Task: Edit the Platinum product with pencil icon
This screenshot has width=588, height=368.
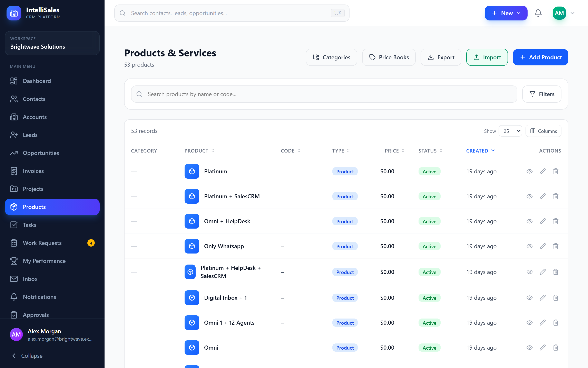Action: [542, 171]
